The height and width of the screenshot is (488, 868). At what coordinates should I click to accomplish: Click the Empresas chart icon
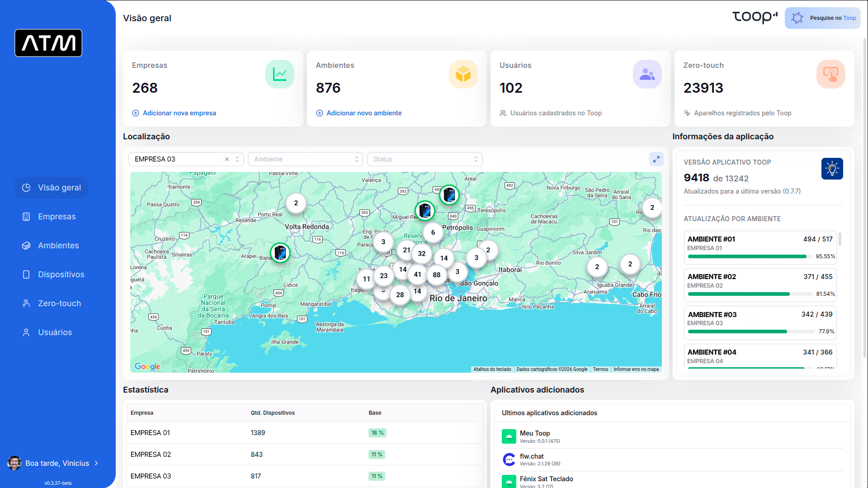coord(279,74)
